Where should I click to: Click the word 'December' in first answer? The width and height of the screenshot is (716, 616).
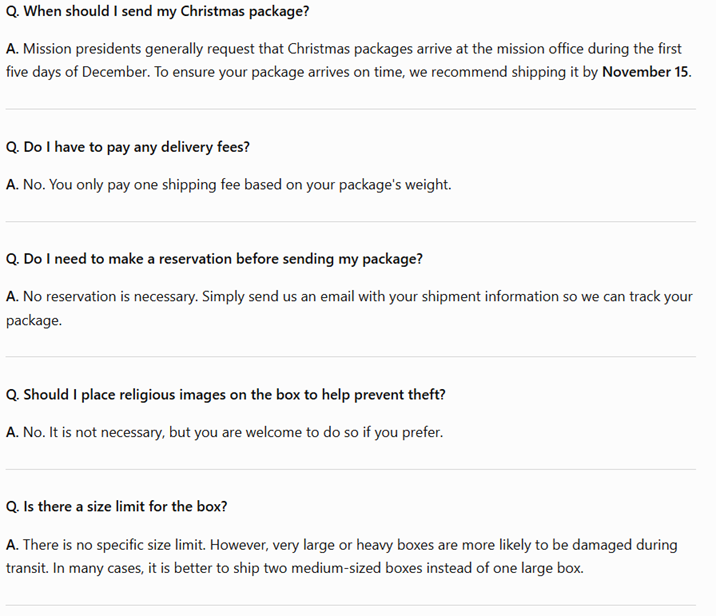coord(116,72)
